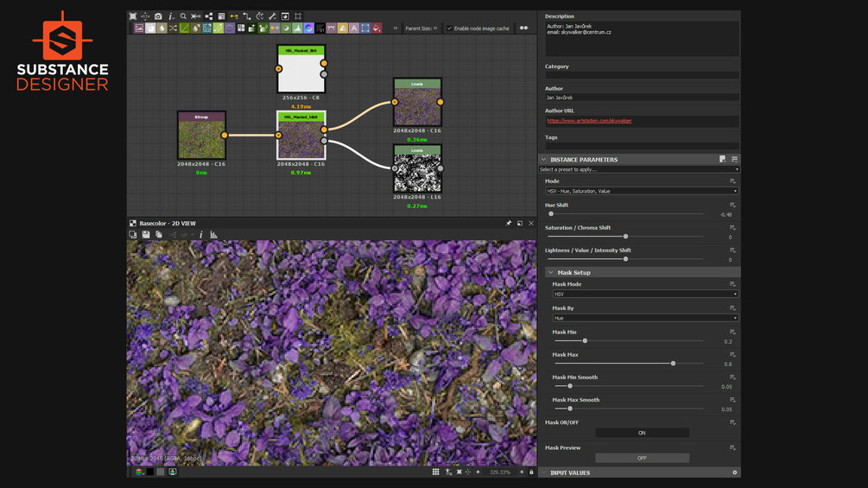Screen dimensions: 868x488
Task: Open the histogram in 2D View toolbar
Action: (213, 234)
